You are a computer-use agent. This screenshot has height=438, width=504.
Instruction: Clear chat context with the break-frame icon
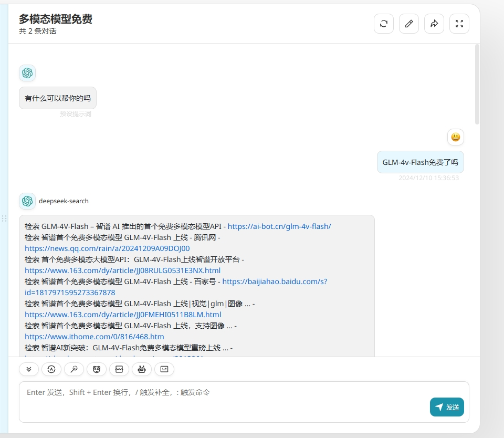click(x=119, y=369)
